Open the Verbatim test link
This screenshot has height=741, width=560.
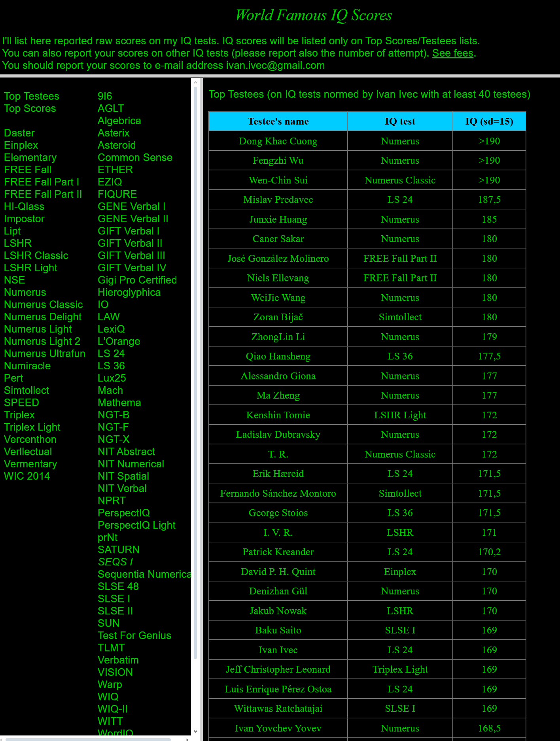tap(118, 660)
